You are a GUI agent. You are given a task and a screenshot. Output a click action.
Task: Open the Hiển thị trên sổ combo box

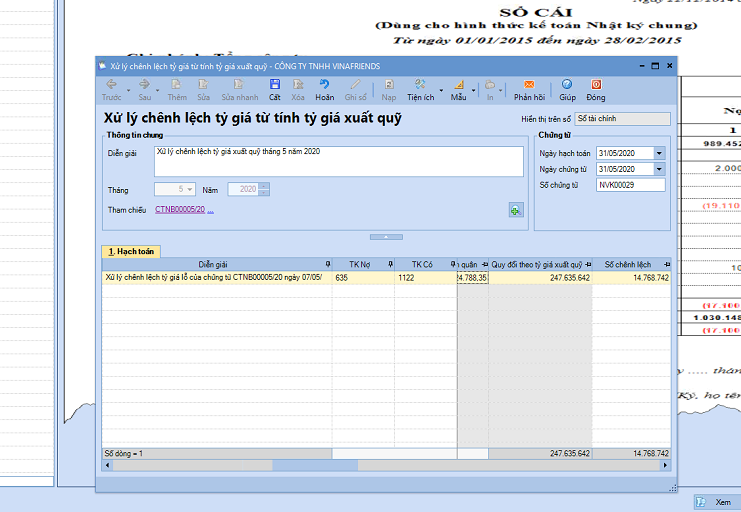click(622, 119)
